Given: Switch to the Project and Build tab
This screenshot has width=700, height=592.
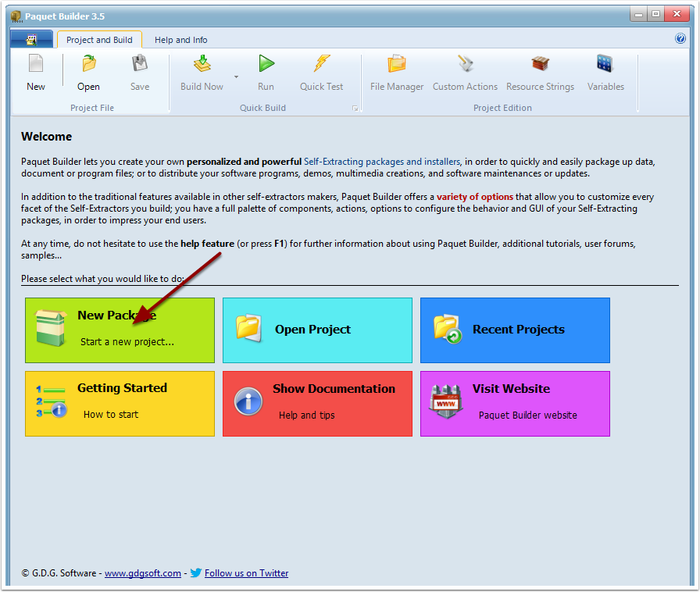Looking at the screenshot, I should 99,40.
